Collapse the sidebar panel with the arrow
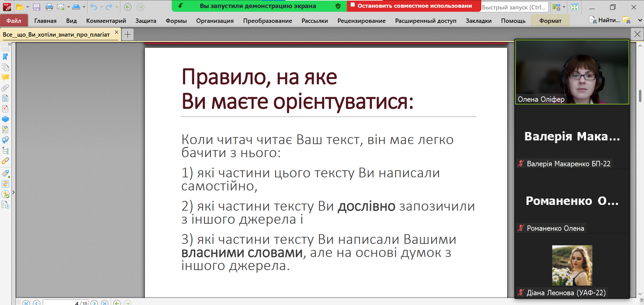The height and width of the screenshot is (305, 644). coord(9,44)
